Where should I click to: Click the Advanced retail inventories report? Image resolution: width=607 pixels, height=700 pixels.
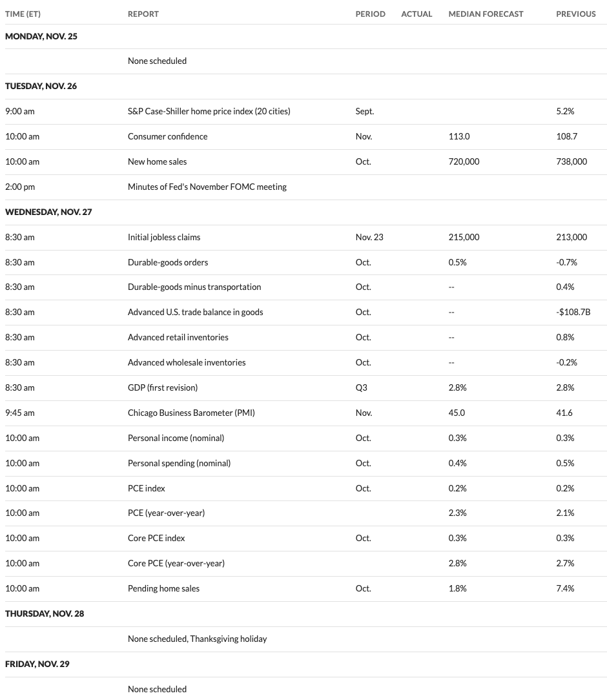(178, 337)
